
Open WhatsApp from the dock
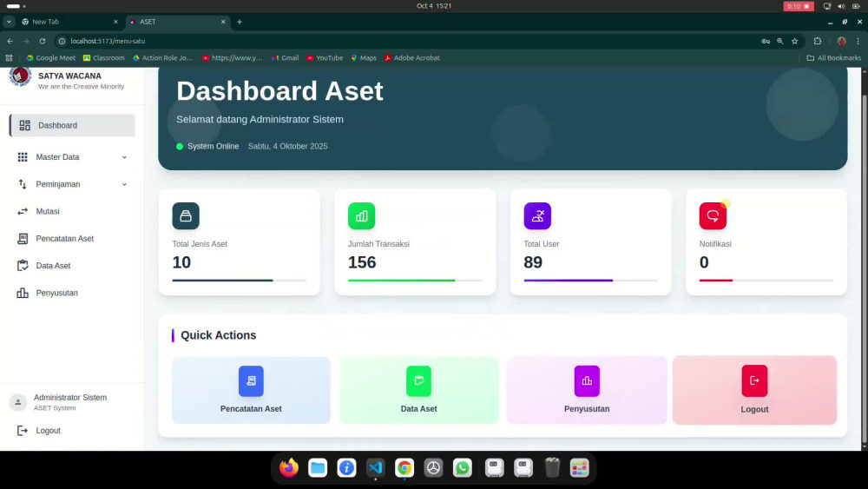tap(463, 468)
